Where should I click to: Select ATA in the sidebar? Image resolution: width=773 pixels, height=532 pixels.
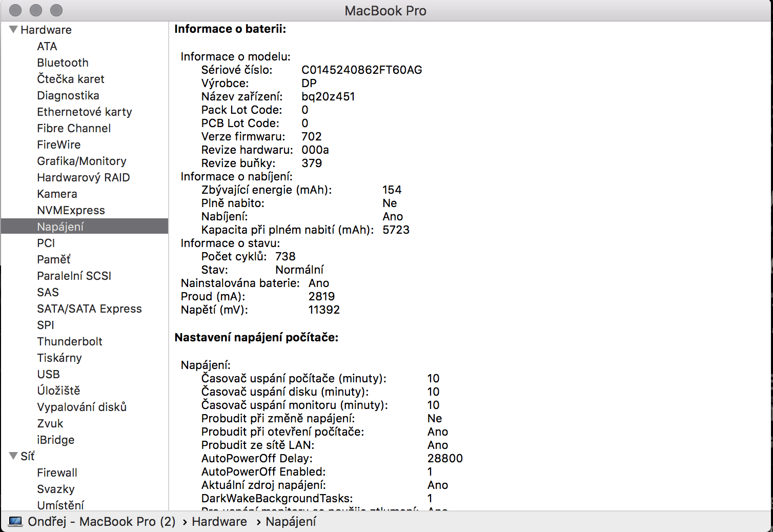pos(47,46)
